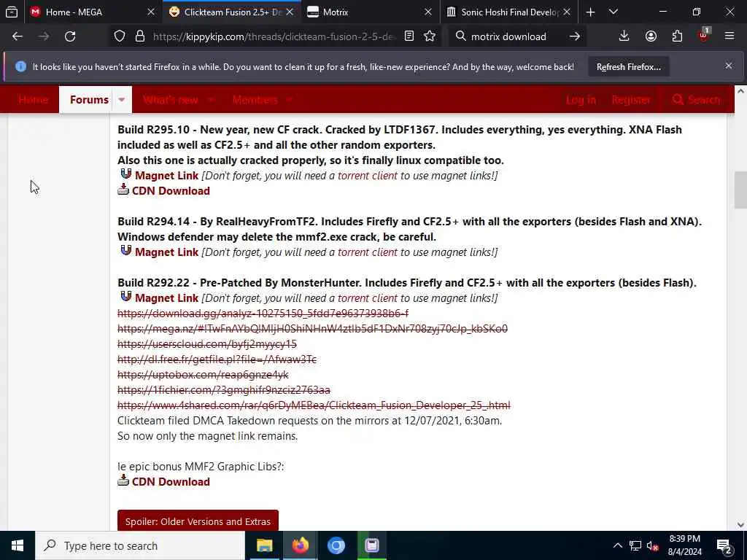The width and height of the screenshot is (747, 560).
Task: Click magnet icon beside Build R294.14 link
Action: tap(125, 251)
